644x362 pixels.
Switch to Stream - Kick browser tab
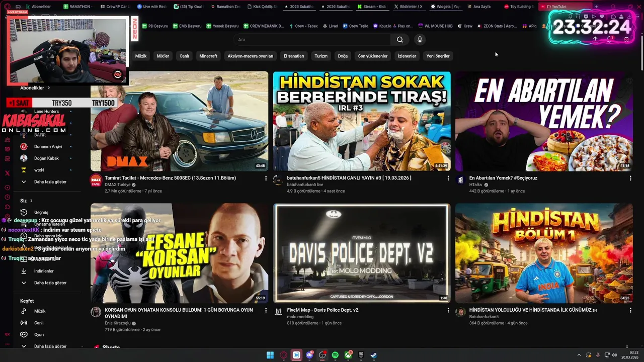tap(371, 7)
